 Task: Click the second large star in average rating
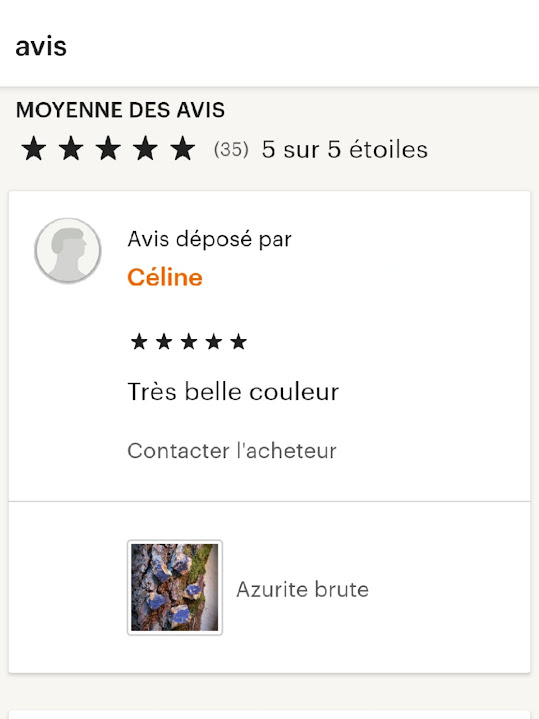[71, 149]
